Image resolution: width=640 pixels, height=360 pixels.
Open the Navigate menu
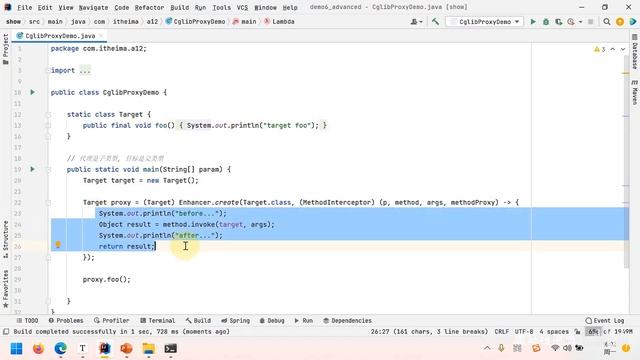point(93,7)
